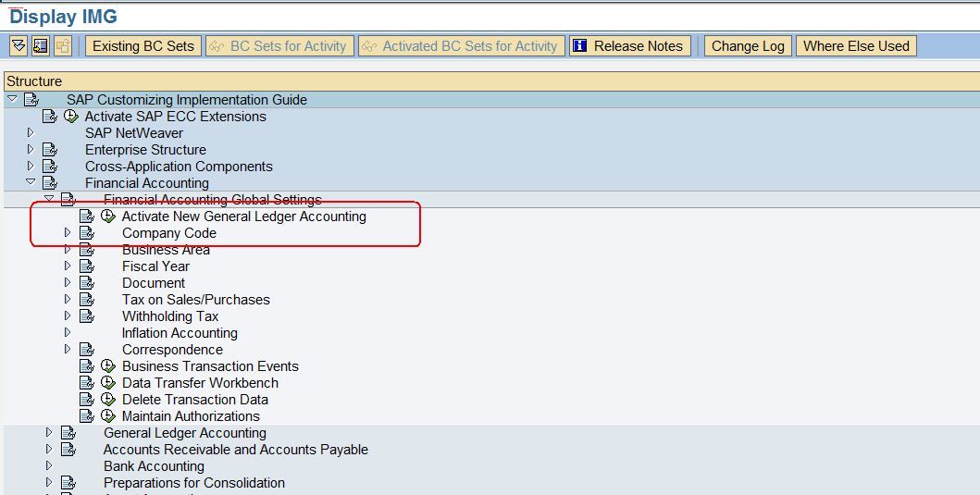
Task: Click the Structure column header
Action: point(490,81)
